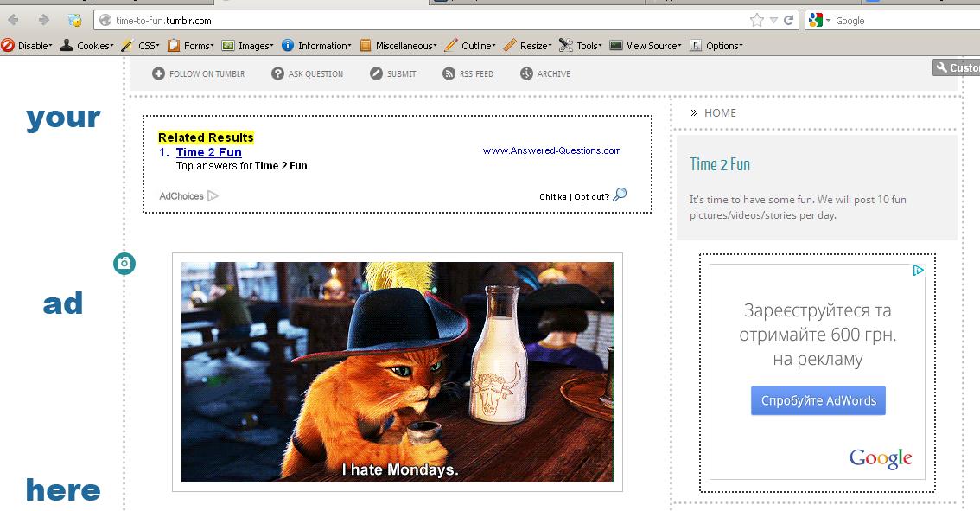Open the Forms menu in the developer toolbar
This screenshot has width=980, height=511.
(x=191, y=46)
